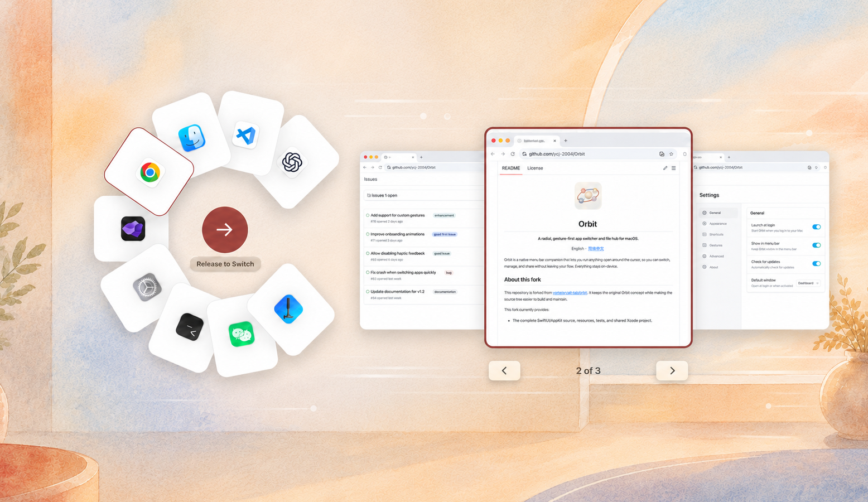Click the red arrow center button
The width and height of the screenshot is (868, 502).
tap(225, 230)
